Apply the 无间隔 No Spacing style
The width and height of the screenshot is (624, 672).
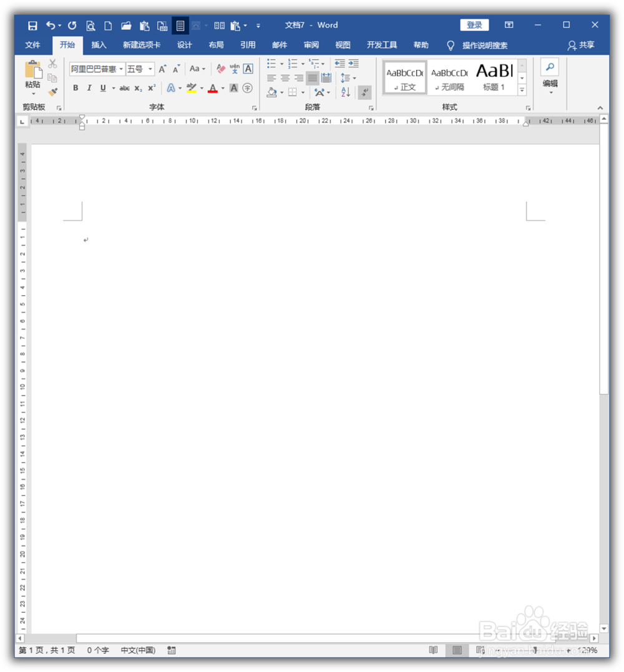(x=449, y=77)
